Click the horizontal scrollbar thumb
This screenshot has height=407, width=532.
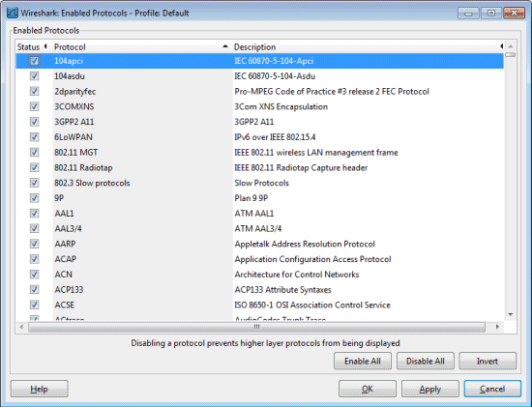(x=256, y=327)
